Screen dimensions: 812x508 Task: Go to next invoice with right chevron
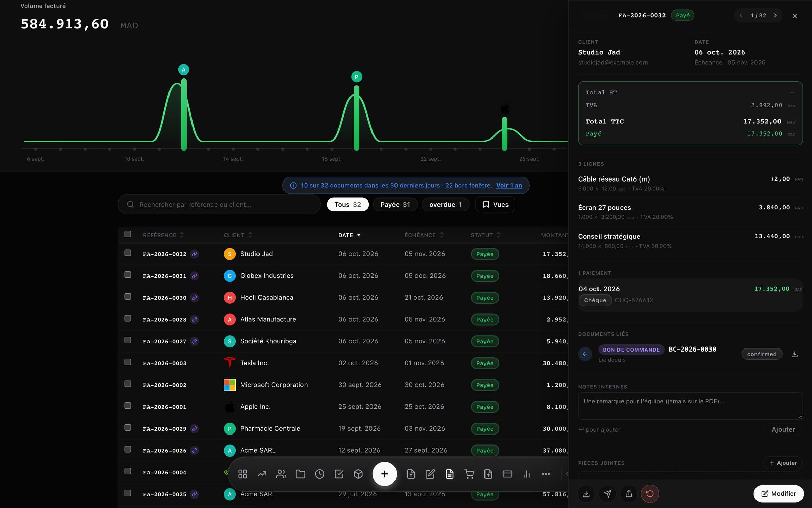[775, 15]
